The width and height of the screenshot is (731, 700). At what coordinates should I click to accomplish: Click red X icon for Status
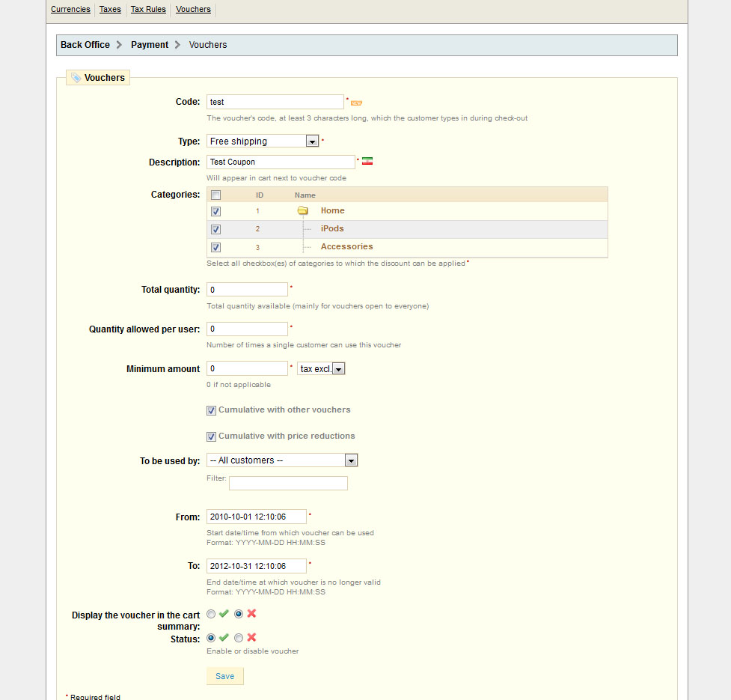tap(251, 638)
